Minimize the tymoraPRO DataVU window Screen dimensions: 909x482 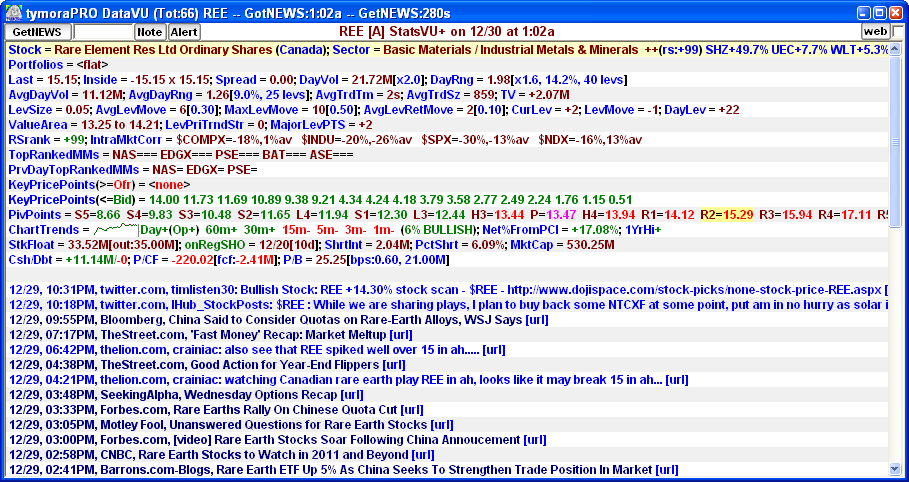click(x=864, y=13)
